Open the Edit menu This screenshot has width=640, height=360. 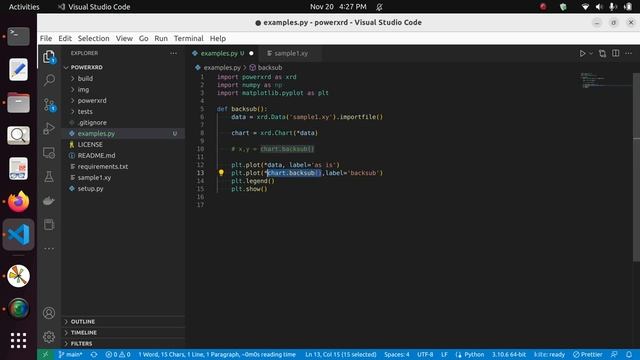(65, 38)
